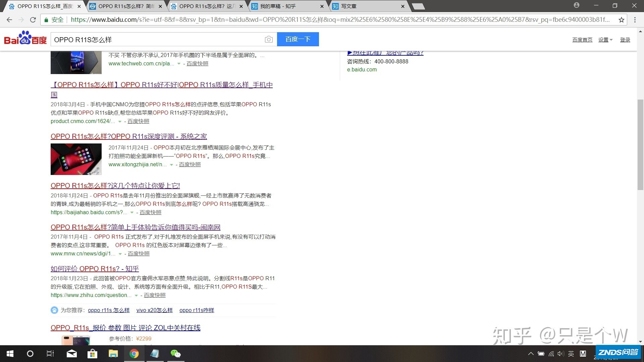The height and width of the screenshot is (362, 644).
Task: Open the notepad-style app on taskbar
Action: [155, 354]
